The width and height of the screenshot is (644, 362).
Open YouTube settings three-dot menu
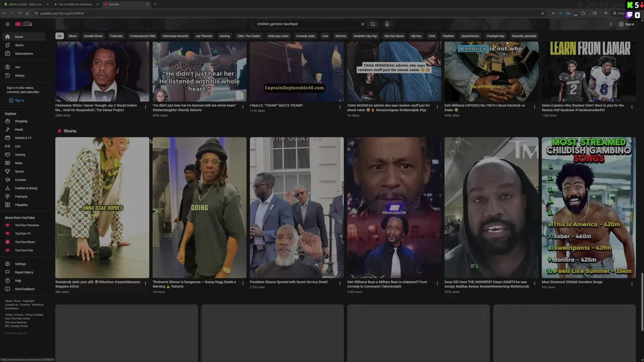tap(611, 24)
